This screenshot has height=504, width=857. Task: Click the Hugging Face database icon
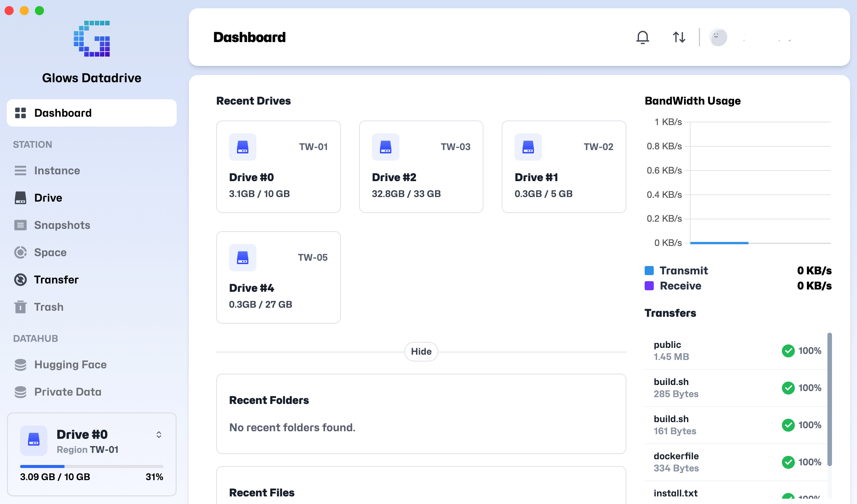click(x=20, y=365)
